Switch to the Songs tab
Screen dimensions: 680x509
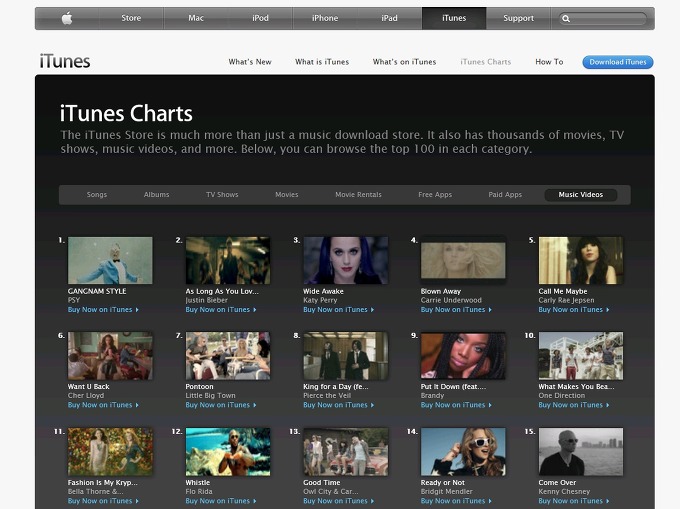[97, 195]
